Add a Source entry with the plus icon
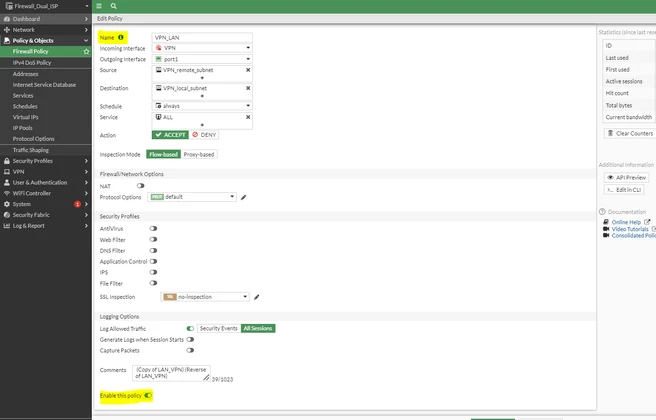 click(202, 78)
